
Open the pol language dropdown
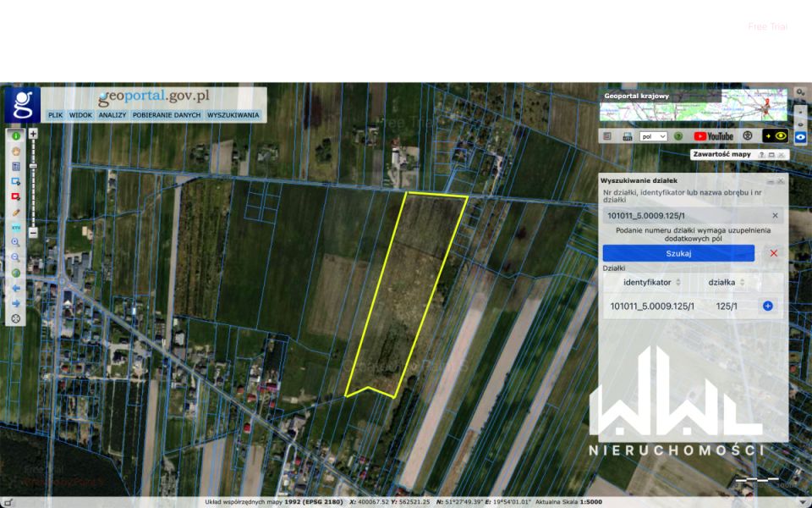(x=654, y=135)
